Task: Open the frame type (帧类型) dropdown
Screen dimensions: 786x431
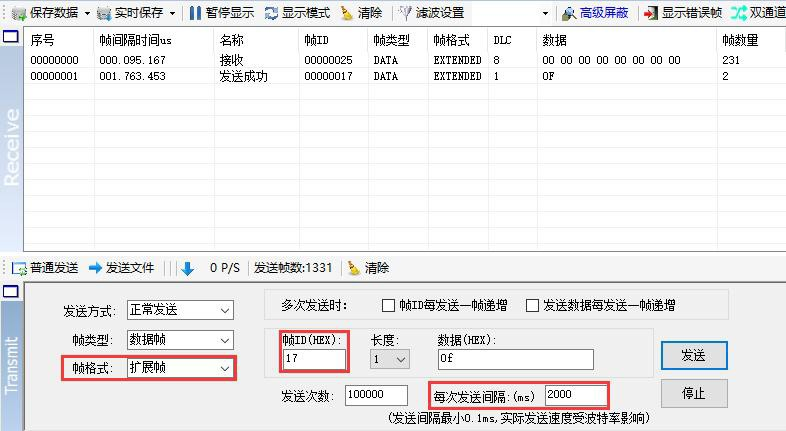Action: point(224,340)
